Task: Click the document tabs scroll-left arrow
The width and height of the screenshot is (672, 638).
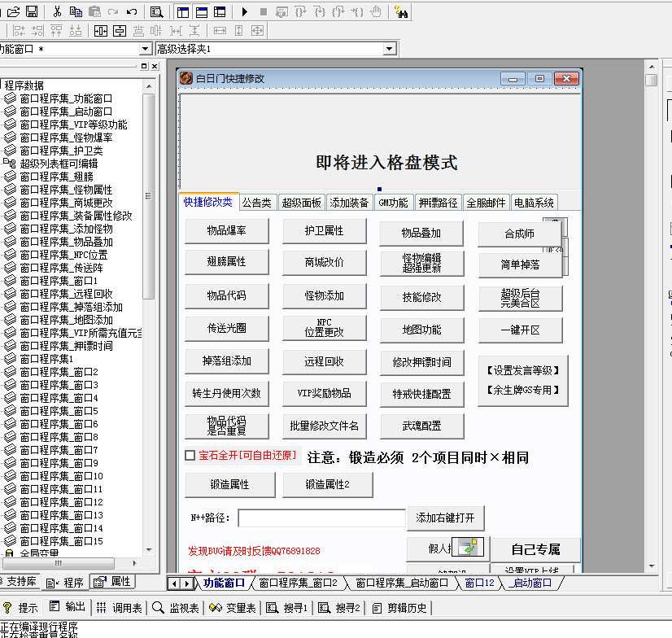Action: pyautogui.click(x=174, y=583)
